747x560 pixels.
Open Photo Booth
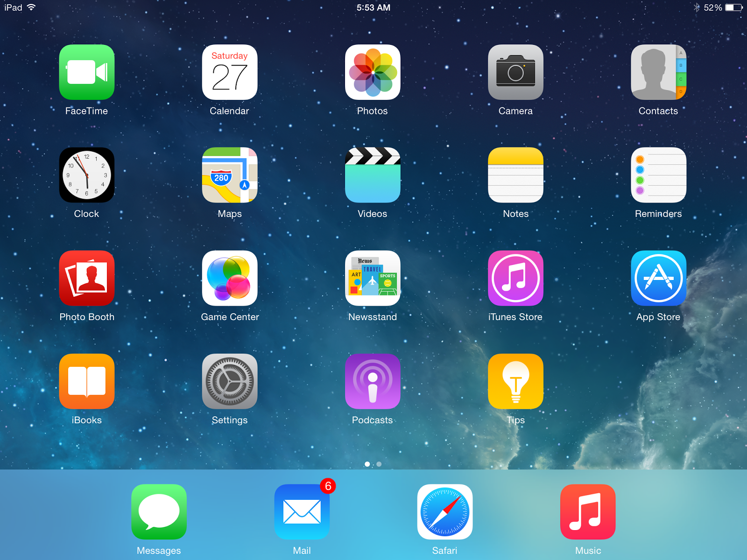pos(87,279)
